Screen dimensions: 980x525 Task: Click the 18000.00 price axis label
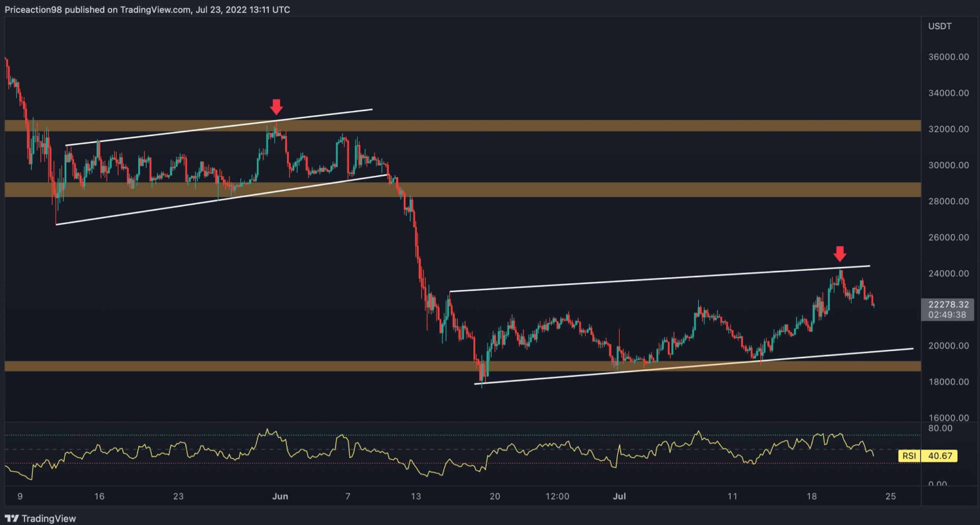[x=949, y=381]
